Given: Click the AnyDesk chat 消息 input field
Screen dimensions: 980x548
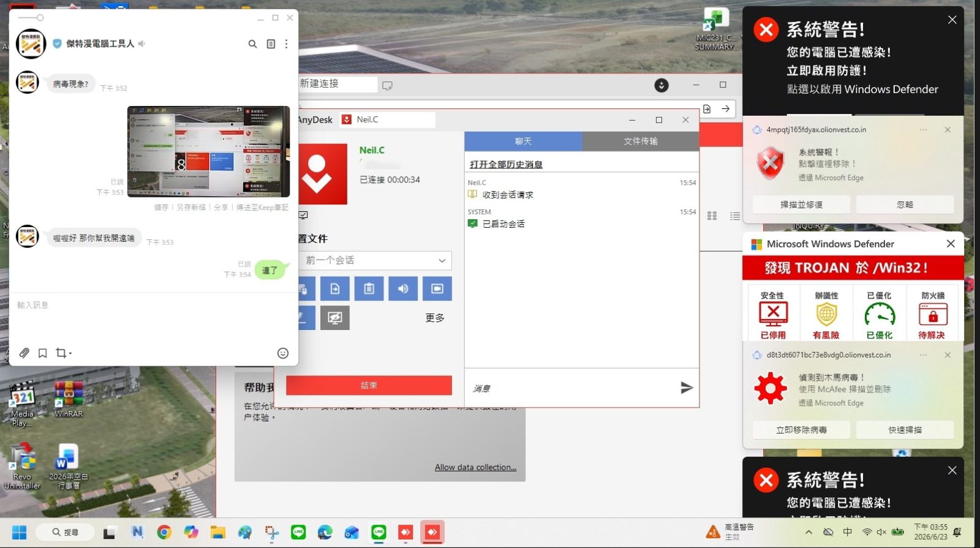Looking at the screenshot, I should [x=570, y=388].
